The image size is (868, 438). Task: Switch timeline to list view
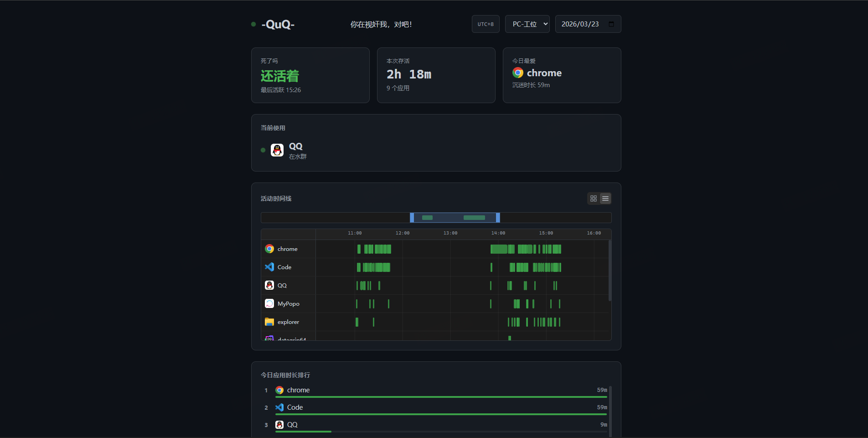click(x=605, y=198)
